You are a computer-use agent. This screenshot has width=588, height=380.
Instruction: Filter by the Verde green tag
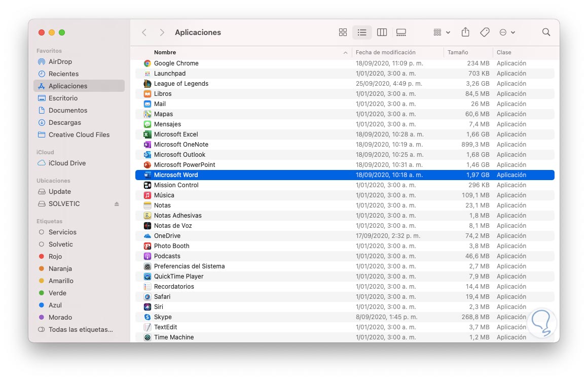(79, 293)
